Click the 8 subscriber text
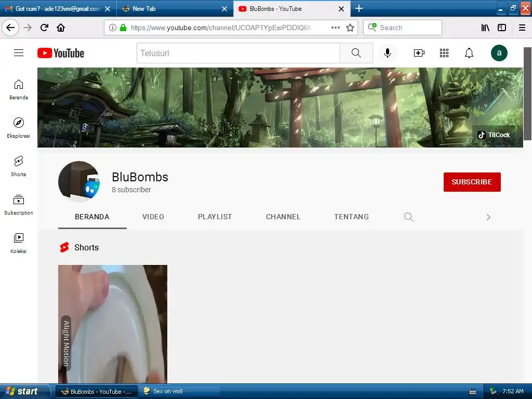Screen dimensions: 532x399 (x=131, y=190)
